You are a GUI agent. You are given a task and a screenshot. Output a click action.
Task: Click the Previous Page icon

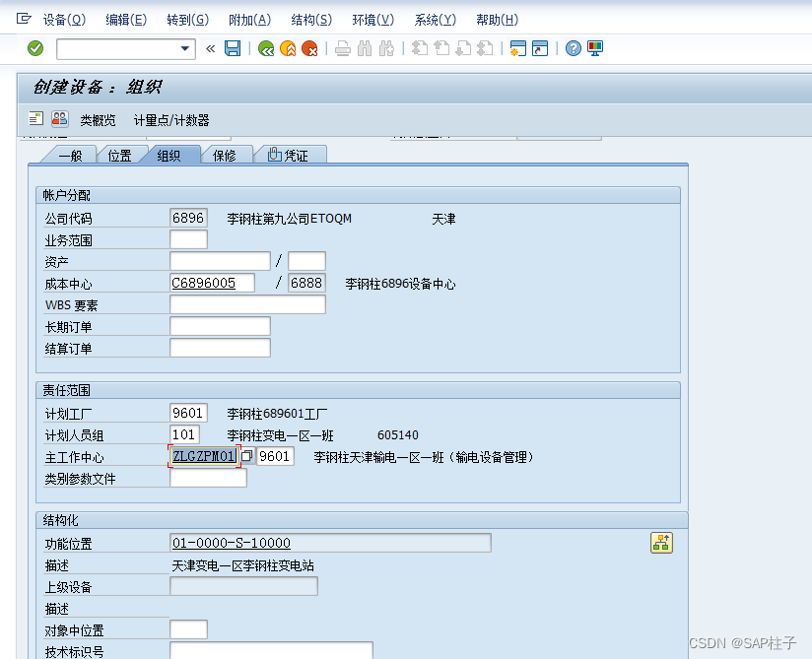[441, 48]
